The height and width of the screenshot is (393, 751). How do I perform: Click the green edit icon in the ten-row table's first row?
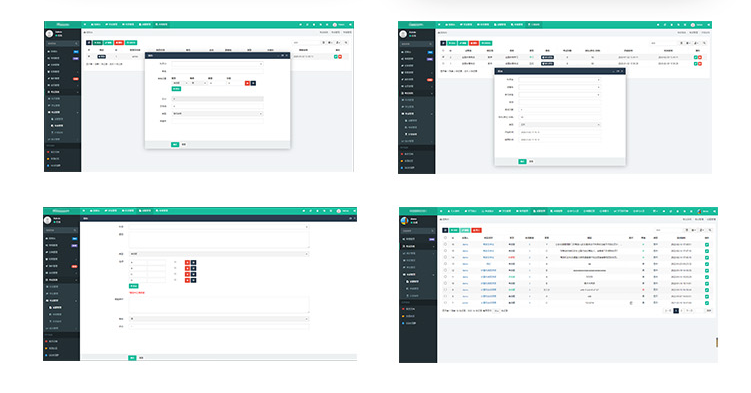pos(707,245)
